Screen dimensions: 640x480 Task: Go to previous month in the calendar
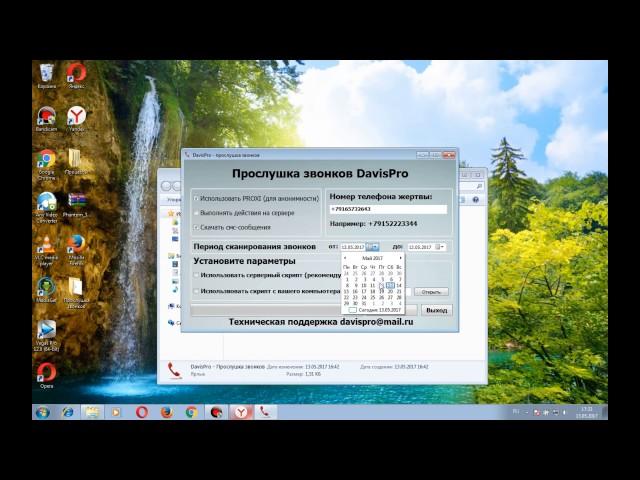(345, 258)
